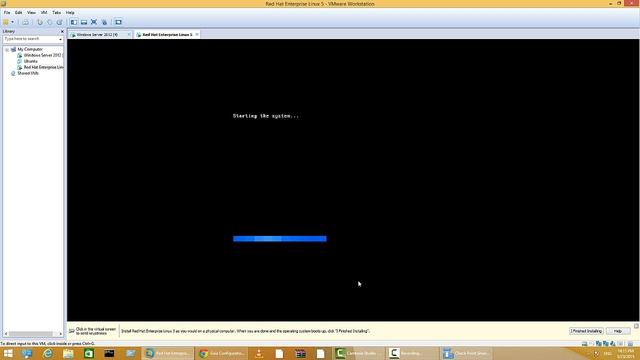Image resolution: width=640 pixels, height=360 pixels.
Task: Toggle the library sidebar view icon
Action: [74, 22]
